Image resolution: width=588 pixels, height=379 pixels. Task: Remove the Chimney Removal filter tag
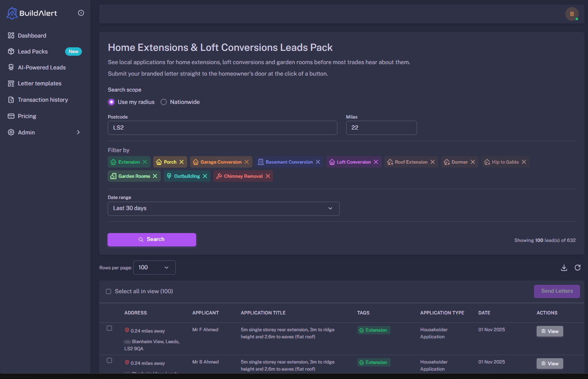tap(267, 176)
